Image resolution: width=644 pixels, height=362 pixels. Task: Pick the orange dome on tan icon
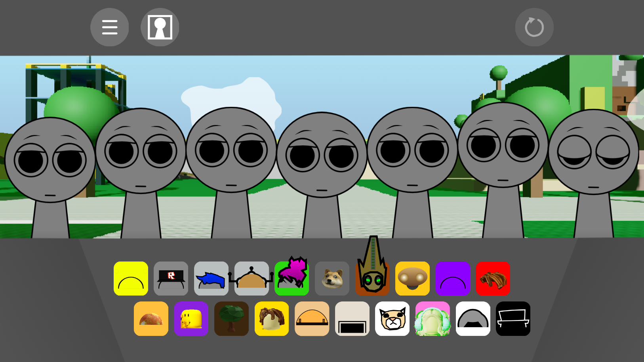click(x=312, y=319)
